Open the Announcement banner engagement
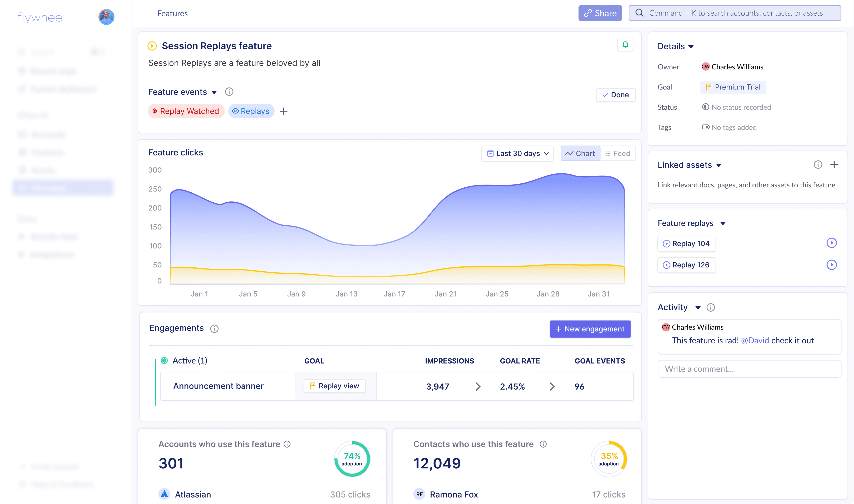Screen dimensions: 854x504 click(x=218, y=386)
